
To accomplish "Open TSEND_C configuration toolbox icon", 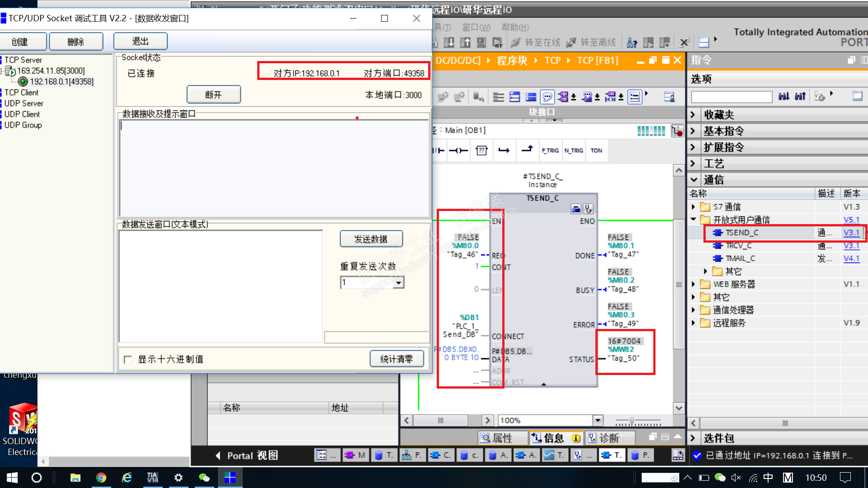I will tap(576, 209).
